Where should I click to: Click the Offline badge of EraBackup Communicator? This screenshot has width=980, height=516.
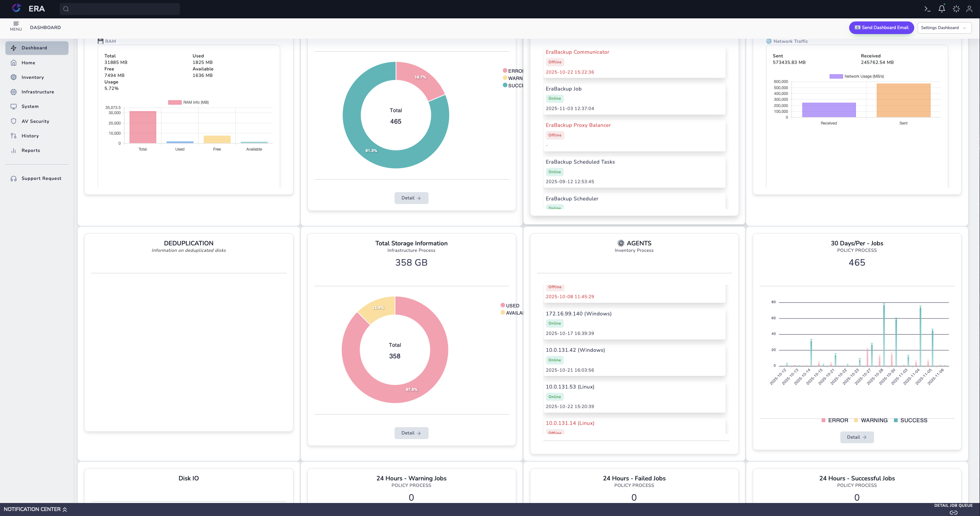555,62
